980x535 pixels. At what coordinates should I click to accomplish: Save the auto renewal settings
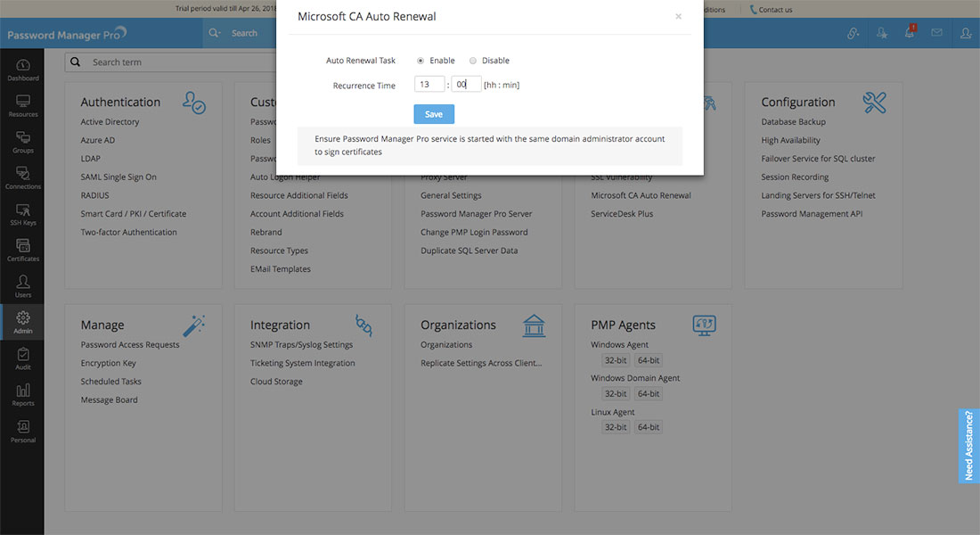434,114
